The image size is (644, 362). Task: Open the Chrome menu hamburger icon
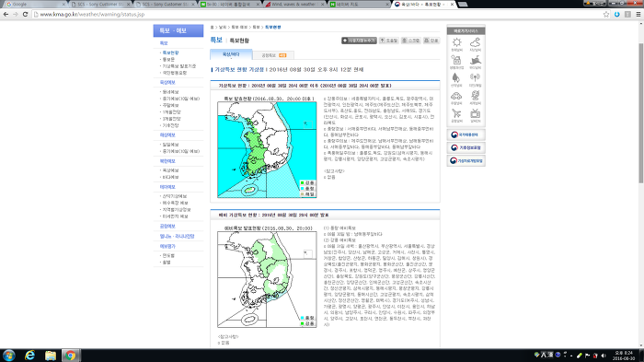tap(638, 15)
